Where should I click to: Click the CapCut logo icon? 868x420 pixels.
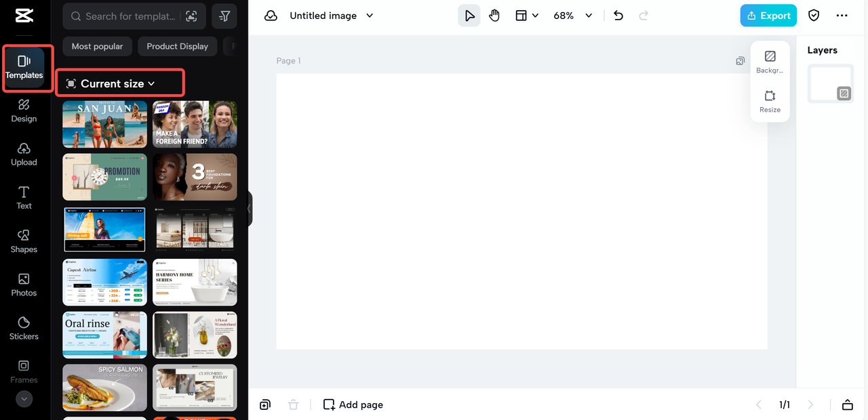[24, 16]
